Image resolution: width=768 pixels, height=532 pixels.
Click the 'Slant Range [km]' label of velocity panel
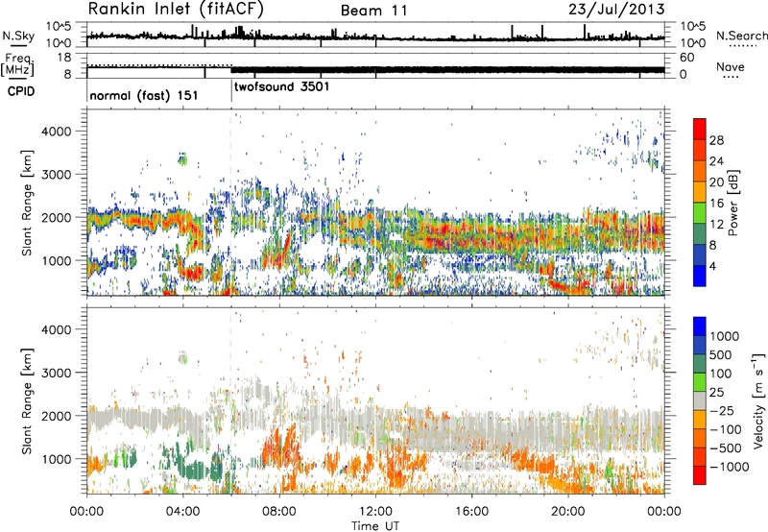click(x=27, y=400)
